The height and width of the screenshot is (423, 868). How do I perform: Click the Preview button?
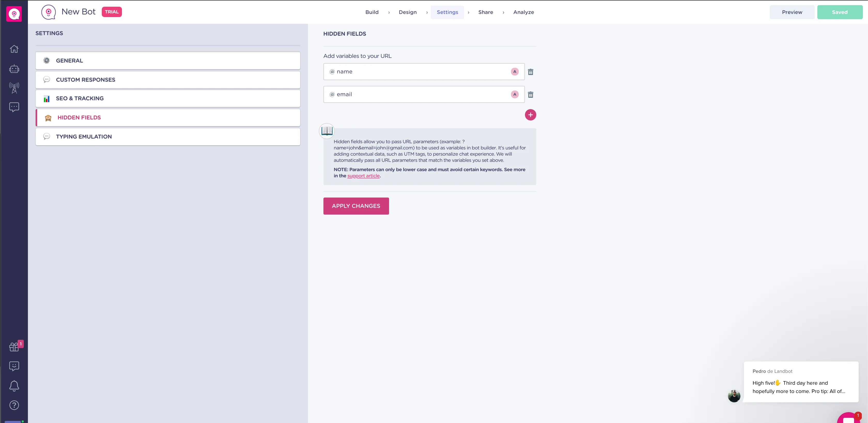tap(792, 12)
